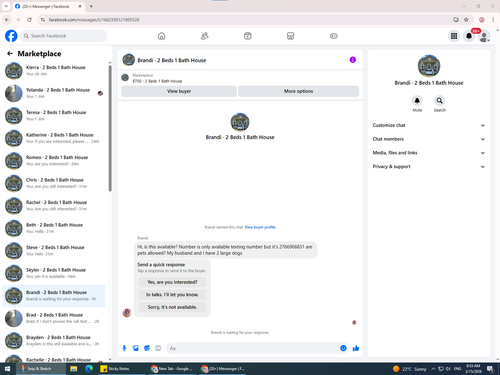Click the Facebook logo icon
Image resolution: width=500 pixels, height=375 pixels.
click(x=11, y=36)
